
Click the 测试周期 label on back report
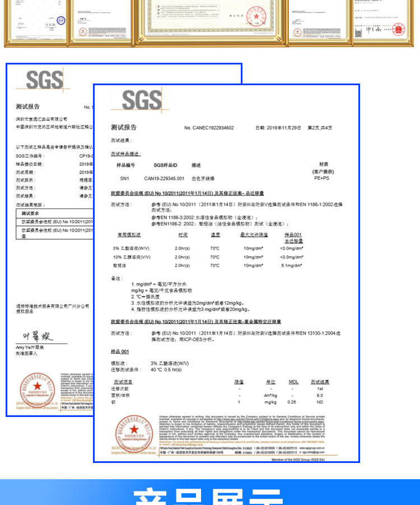pos(26,172)
